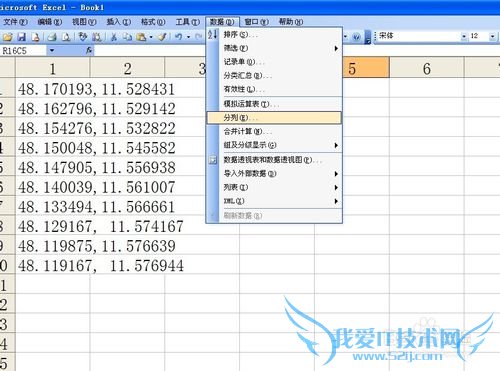
Task: Open the 格式 menu
Action: 153,22
